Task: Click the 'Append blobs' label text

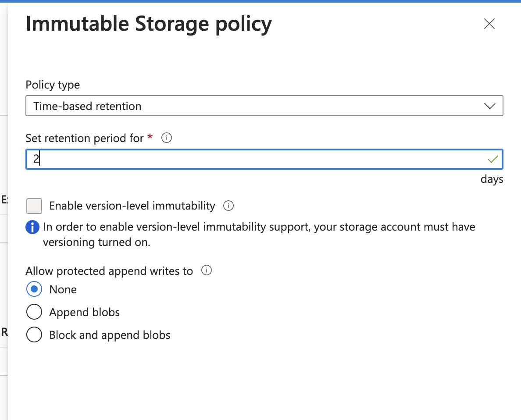Action: coord(85,312)
